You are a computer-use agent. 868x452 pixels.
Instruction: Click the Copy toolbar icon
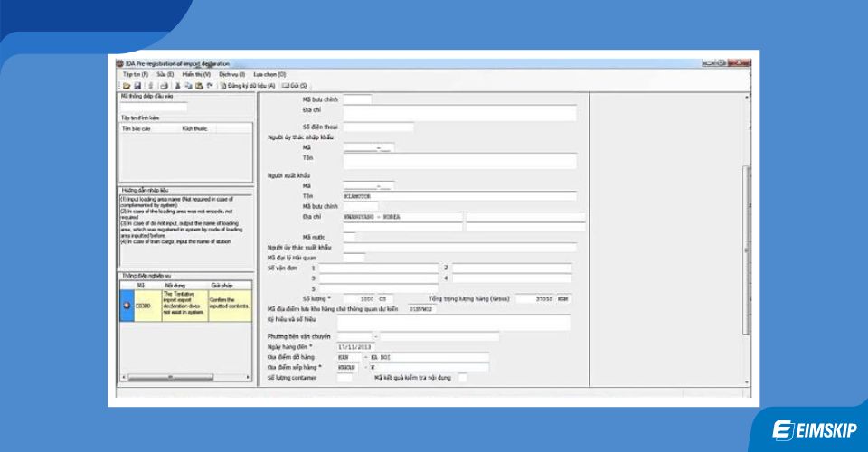coord(188,85)
